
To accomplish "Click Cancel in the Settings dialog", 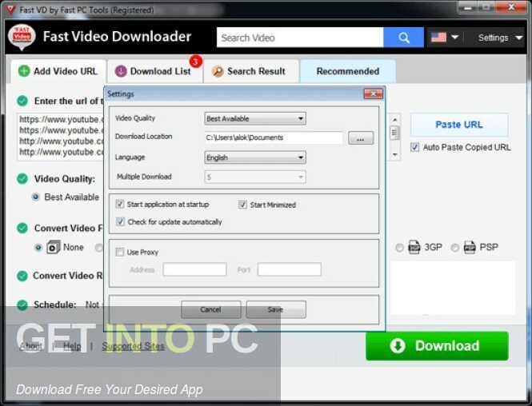I will (210, 309).
